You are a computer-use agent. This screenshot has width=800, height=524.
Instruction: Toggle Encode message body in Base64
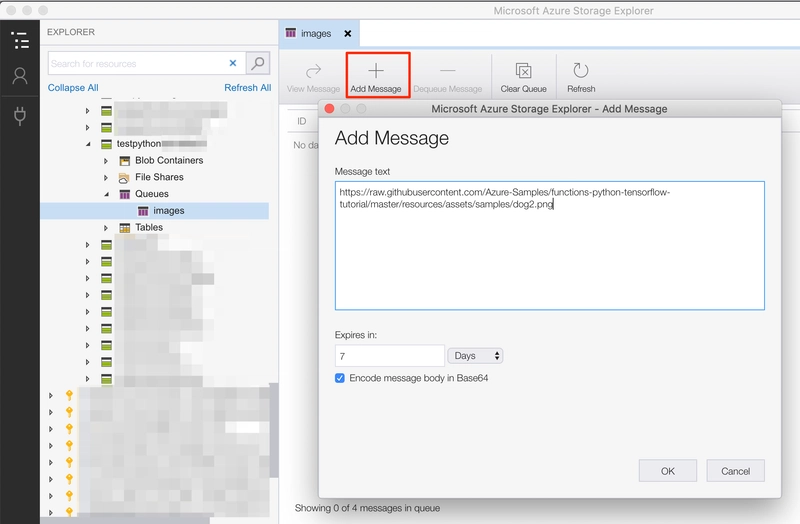[x=340, y=379]
